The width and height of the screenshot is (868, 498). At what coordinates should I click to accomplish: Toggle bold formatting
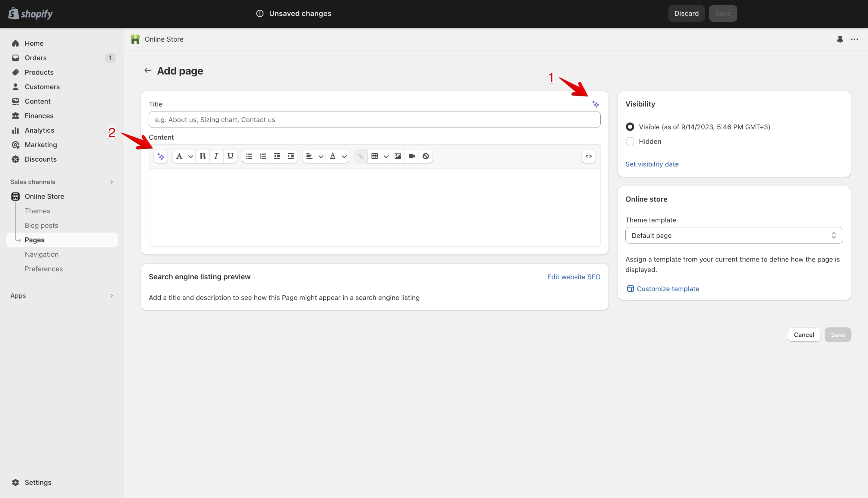(203, 156)
